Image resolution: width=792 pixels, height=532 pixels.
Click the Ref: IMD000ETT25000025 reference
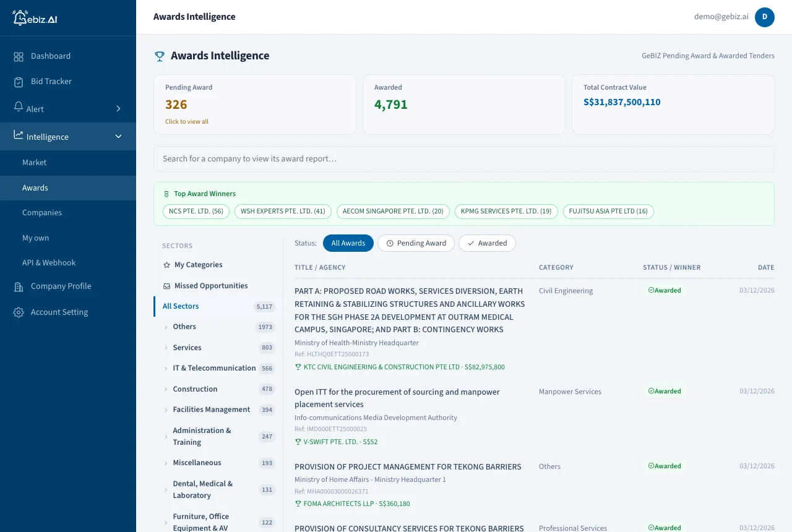coord(330,429)
